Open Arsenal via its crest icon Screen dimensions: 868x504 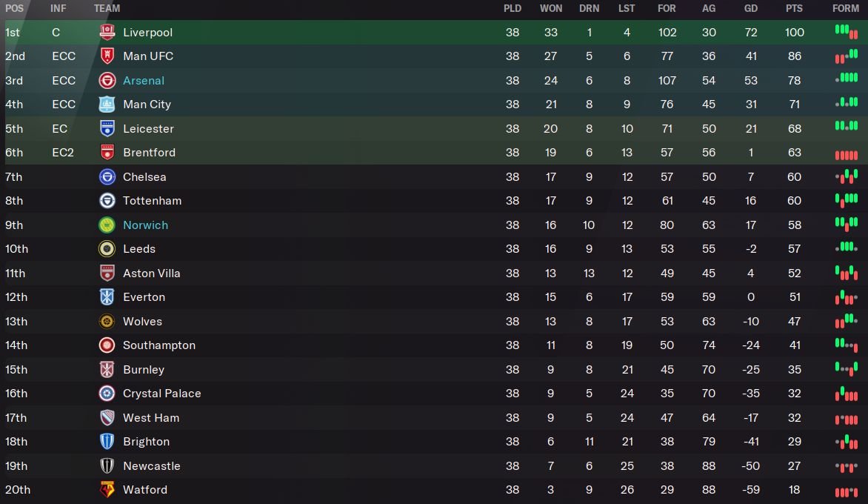107,80
